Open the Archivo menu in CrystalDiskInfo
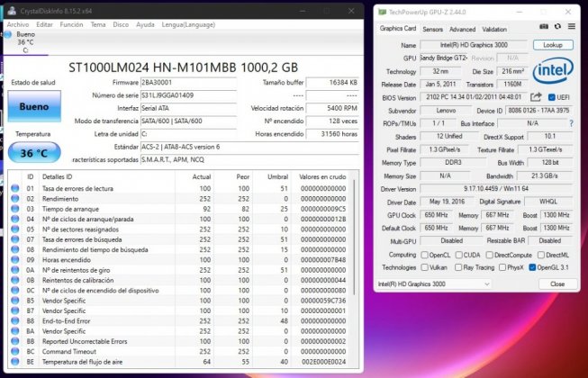Screen dimensions: 588x378 (18, 24)
